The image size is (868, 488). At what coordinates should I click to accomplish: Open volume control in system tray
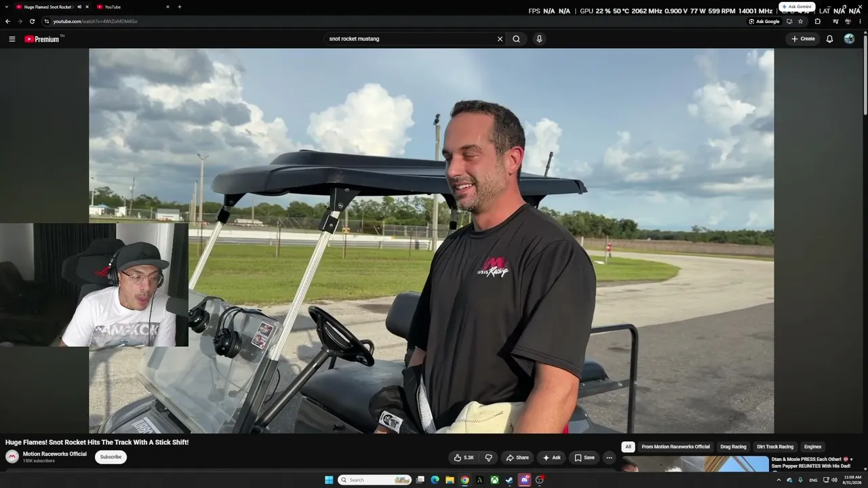(835, 480)
